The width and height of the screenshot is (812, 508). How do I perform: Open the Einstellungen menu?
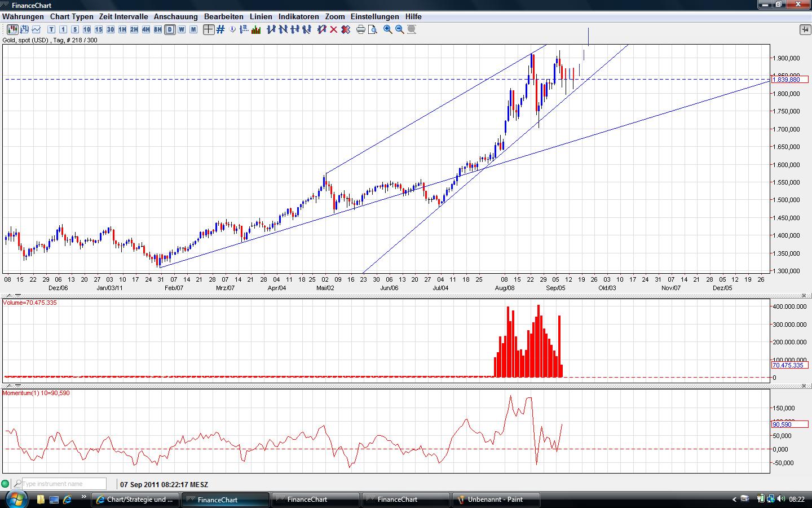375,16
